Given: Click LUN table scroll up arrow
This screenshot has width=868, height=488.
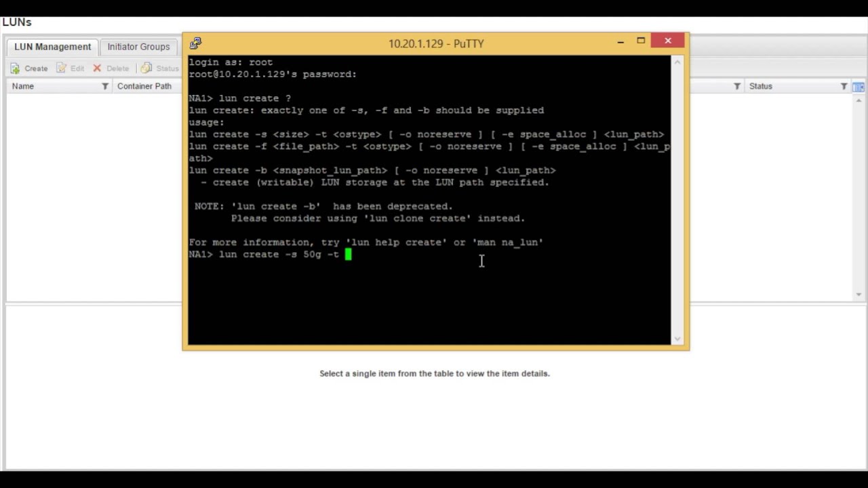Looking at the screenshot, I should 859,100.
